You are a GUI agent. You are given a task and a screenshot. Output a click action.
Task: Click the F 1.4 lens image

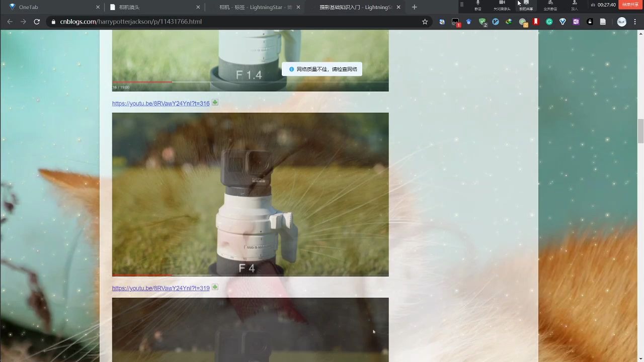point(250,60)
